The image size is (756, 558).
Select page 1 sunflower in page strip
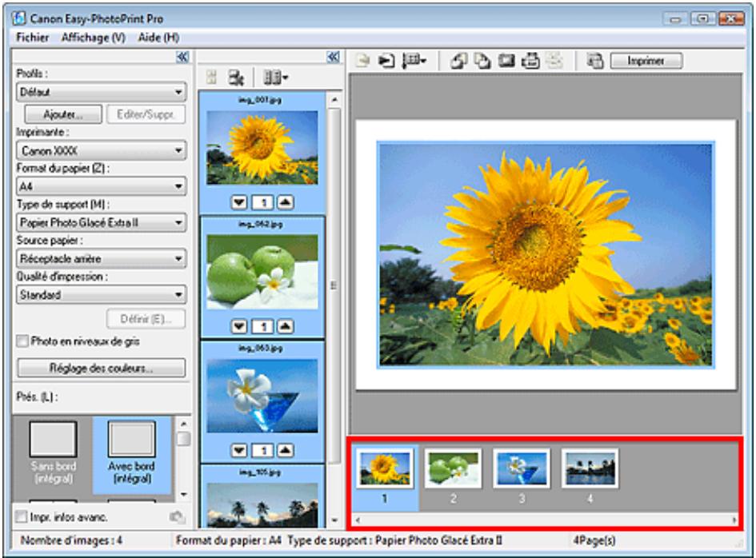pyautogui.click(x=385, y=468)
